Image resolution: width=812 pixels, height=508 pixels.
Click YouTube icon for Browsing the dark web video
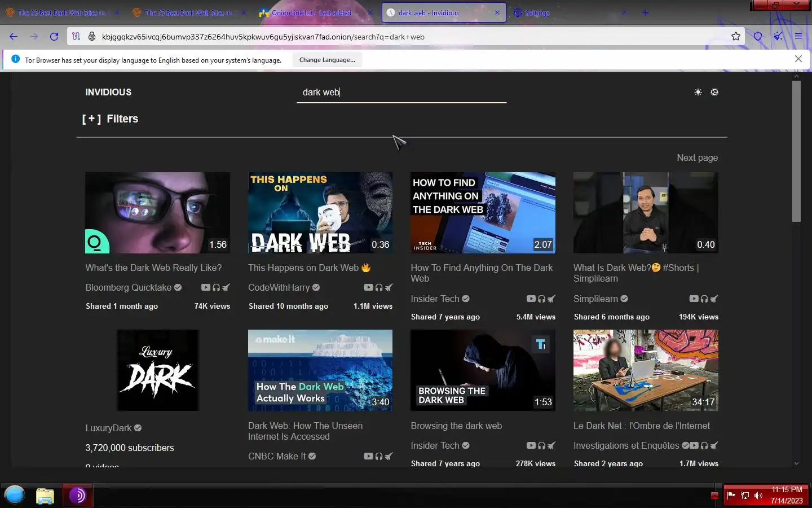[531, 445]
